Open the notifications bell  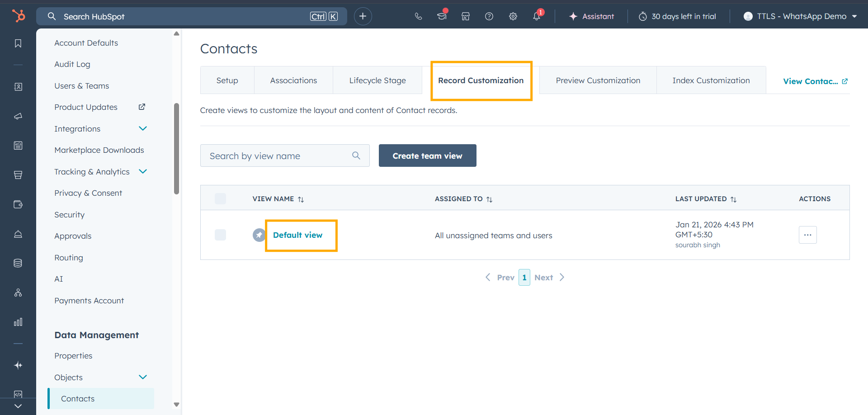[x=536, y=16]
